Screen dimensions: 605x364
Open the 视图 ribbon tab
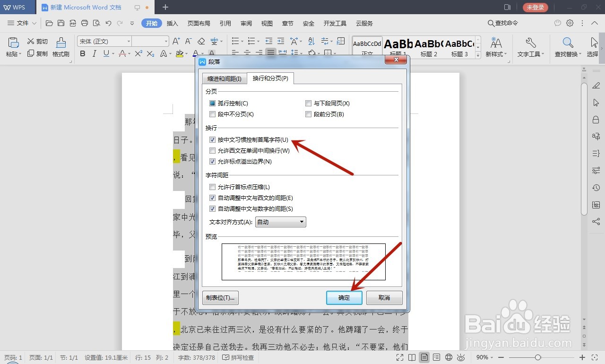pos(267,23)
